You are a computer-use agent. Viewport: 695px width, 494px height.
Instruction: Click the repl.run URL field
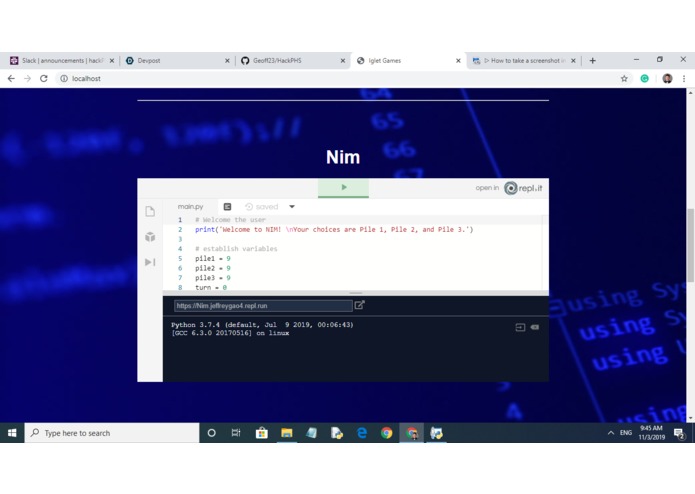[x=263, y=306]
